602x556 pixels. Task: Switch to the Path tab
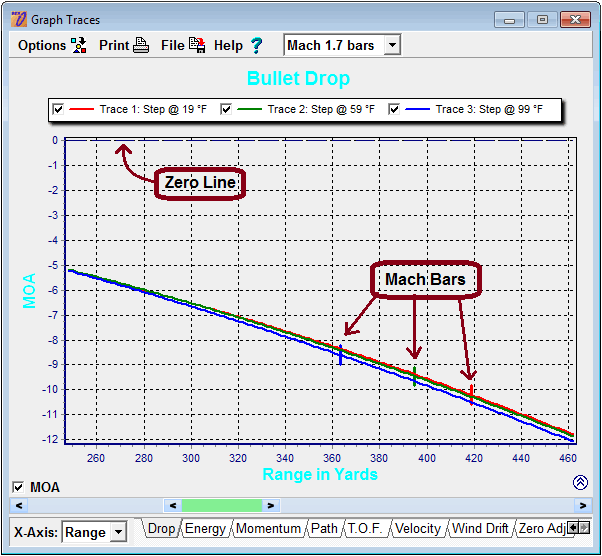coord(324,529)
